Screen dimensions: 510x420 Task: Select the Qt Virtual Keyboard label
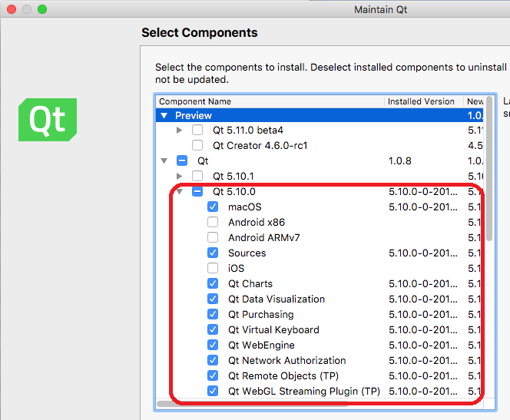pos(273,329)
